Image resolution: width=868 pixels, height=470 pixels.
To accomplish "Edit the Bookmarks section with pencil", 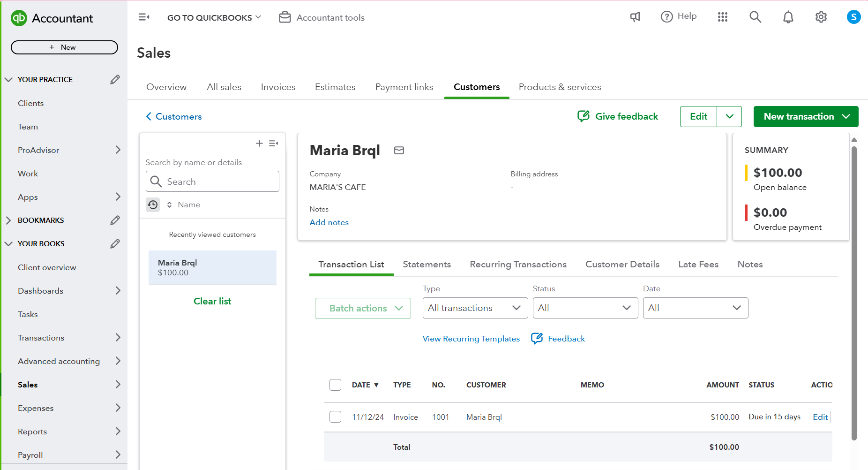I will pos(115,220).
